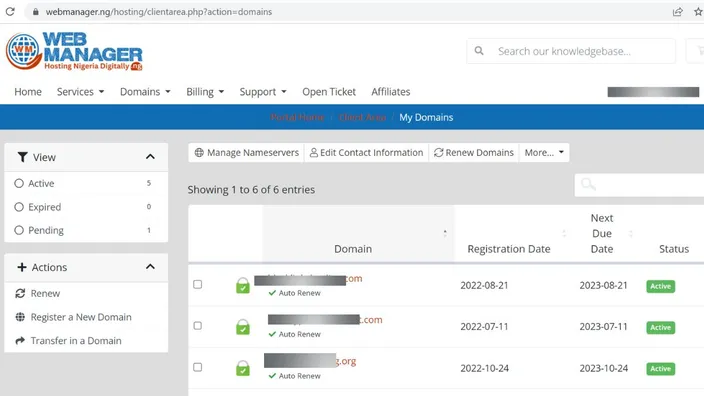
Task: Click the funnel icon beside View
Action: point(22,157)
